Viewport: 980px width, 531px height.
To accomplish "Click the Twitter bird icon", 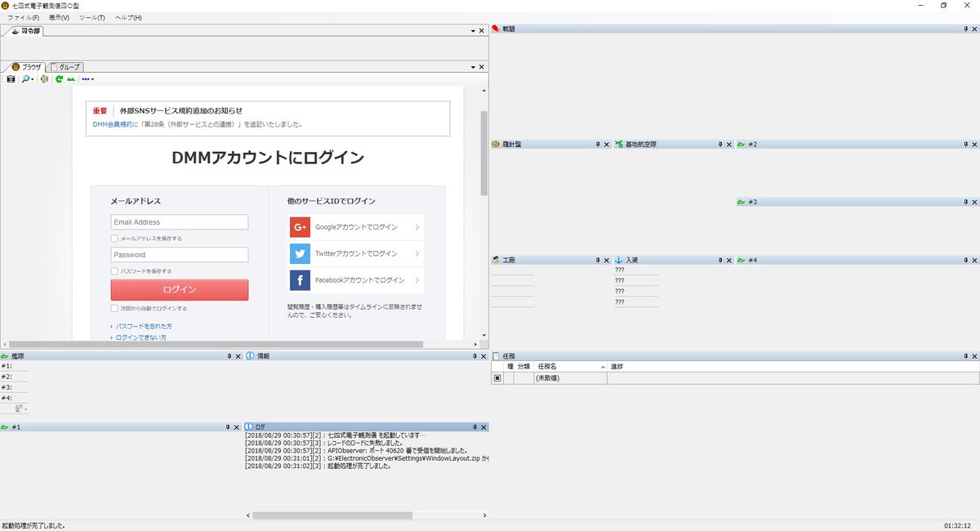I will click(300, 253).
